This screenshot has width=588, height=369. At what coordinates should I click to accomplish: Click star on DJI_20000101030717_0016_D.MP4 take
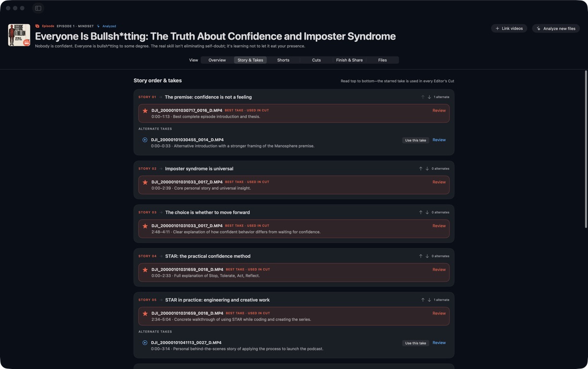pyautogui.click(x=145, y=111)
